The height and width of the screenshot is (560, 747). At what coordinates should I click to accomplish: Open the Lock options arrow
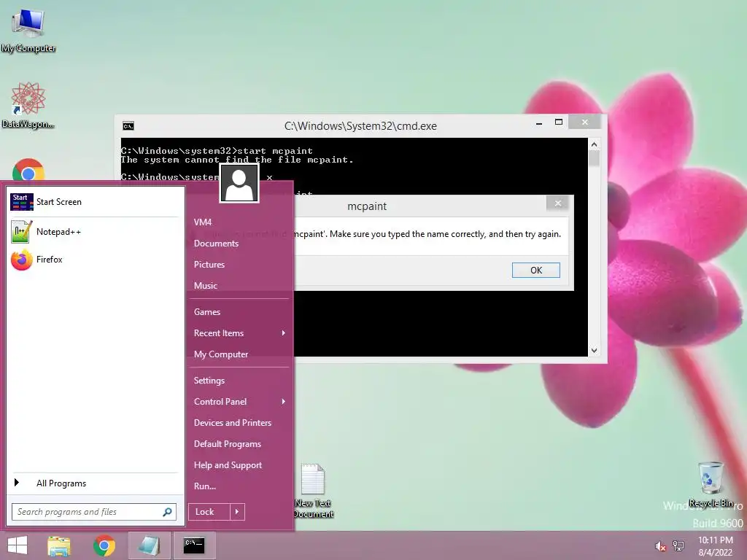click(237, 512)
